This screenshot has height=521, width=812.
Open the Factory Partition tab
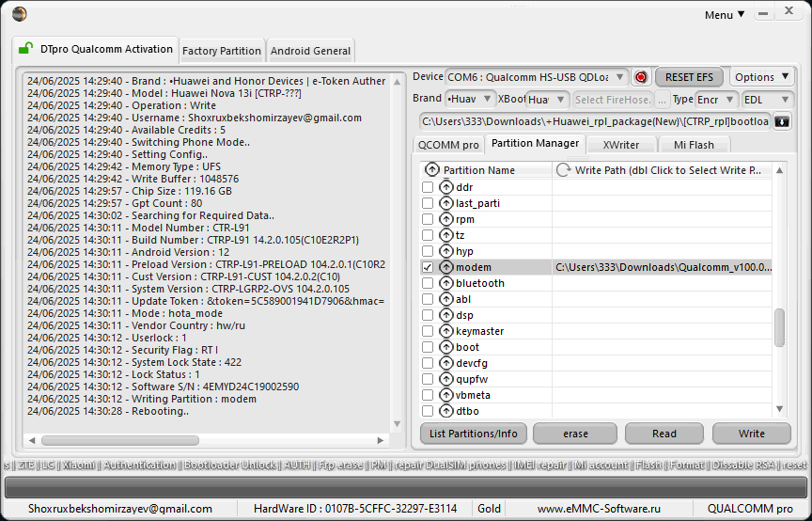pos(222,51)
